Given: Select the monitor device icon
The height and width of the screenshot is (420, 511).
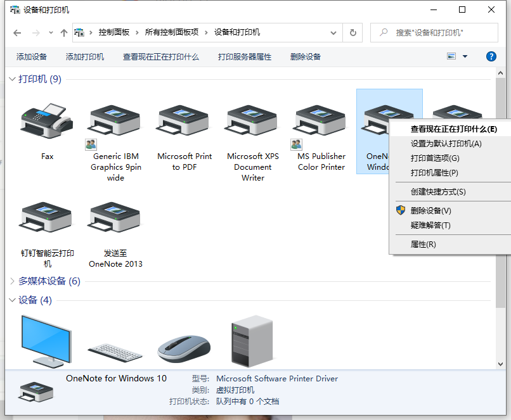Looking at the screenshot, I should (46, 341).
